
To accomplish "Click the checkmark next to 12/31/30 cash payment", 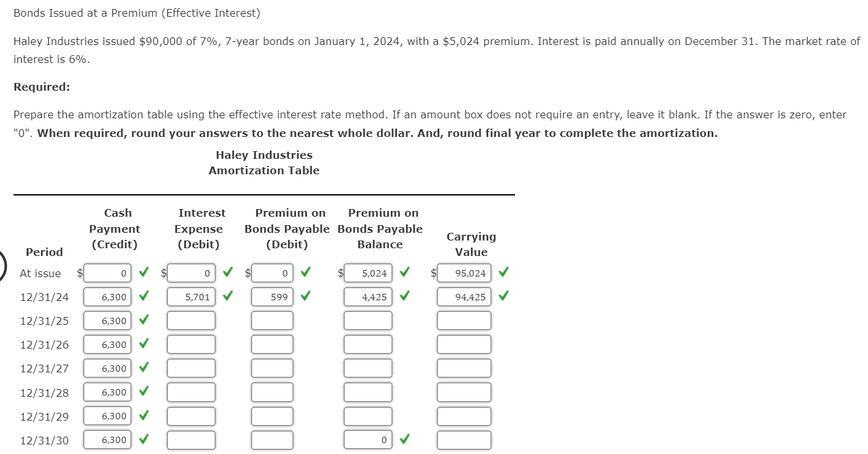I will pyautogui.click(x=143, y=440).
